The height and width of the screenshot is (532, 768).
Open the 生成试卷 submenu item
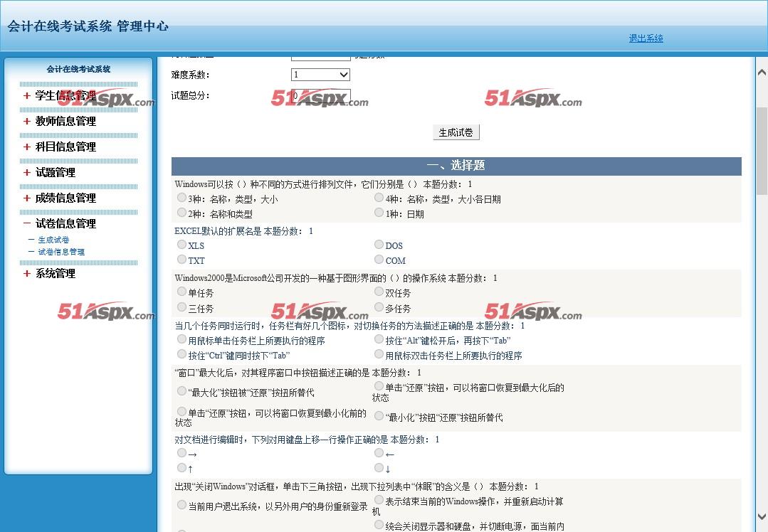(53, 240)
